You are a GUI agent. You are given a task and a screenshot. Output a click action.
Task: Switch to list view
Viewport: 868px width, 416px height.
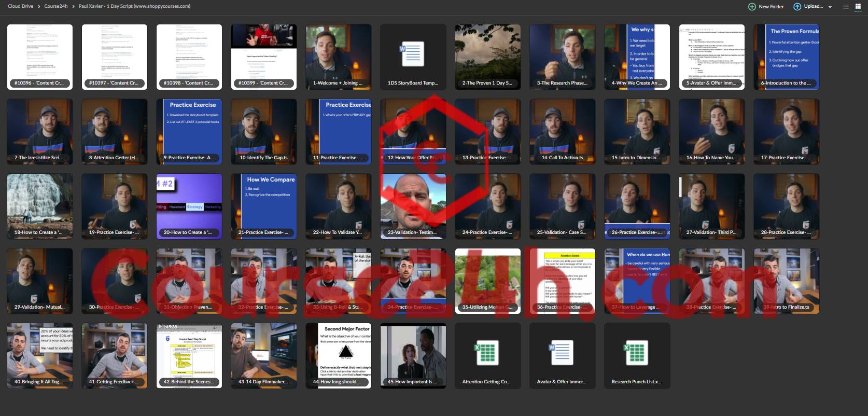tap(846, 7)
